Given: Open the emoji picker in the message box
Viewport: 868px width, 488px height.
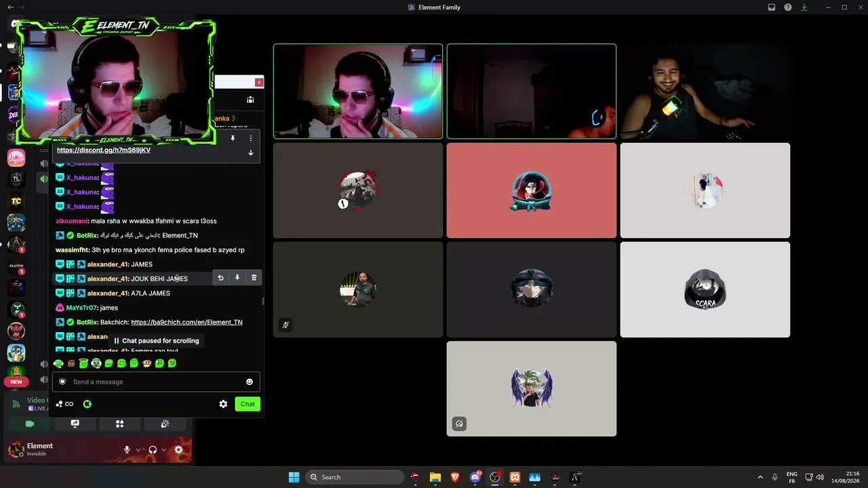Looking at the screenshot, I should 249,382.
